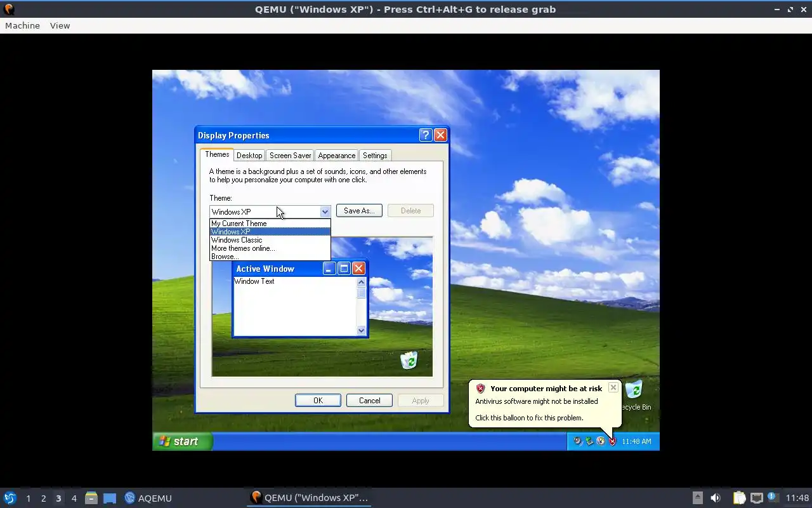Click the host panel application launcher bird icon

point(10,498)
